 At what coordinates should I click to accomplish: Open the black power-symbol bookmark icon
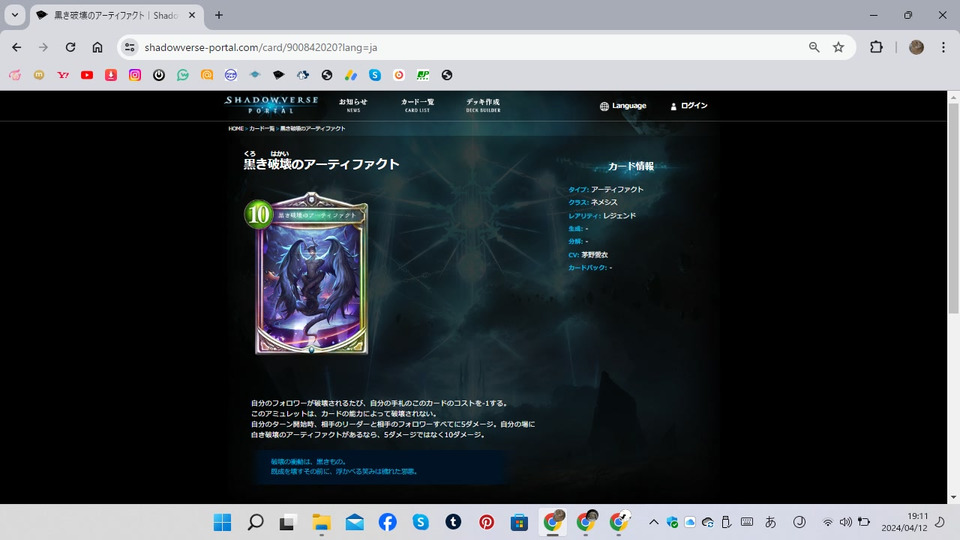(x=159, y=75)
